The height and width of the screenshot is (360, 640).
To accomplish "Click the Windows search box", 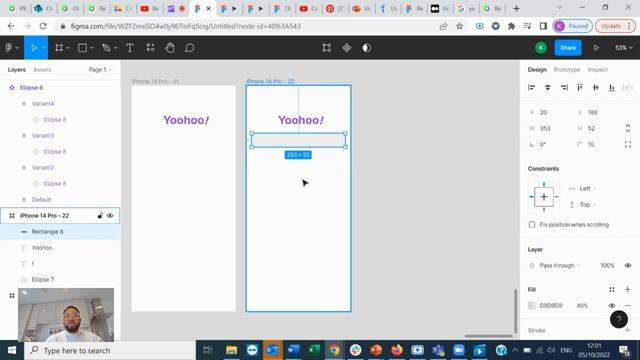I will (x=110, y=350).
